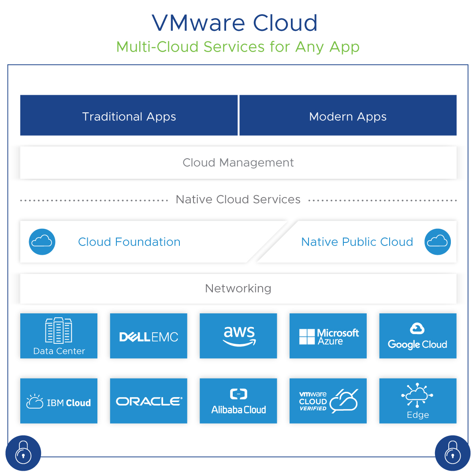The image size is (476, 476).
Task: Click the Oracle logo tile
Action: (x=149, y=401)
